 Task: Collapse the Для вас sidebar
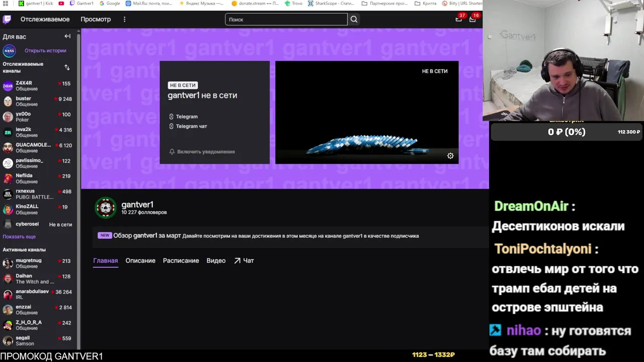pos(67,36)
